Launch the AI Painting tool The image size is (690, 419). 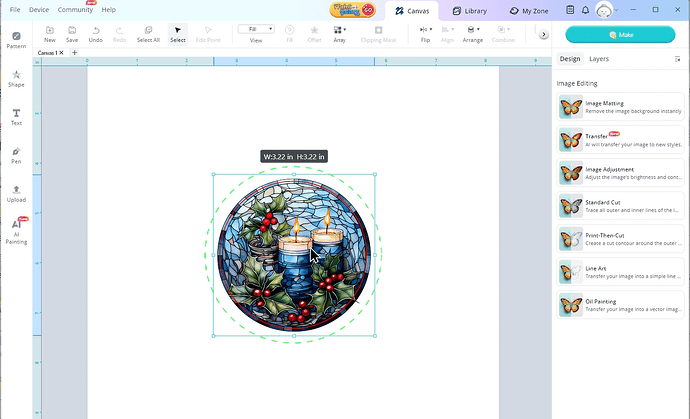click(16, 230)
